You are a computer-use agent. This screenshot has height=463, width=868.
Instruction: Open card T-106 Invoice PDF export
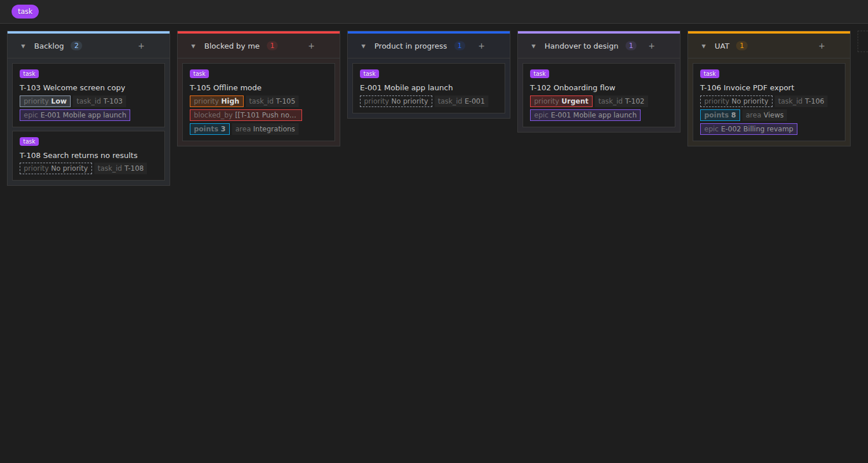click(747, 88)
